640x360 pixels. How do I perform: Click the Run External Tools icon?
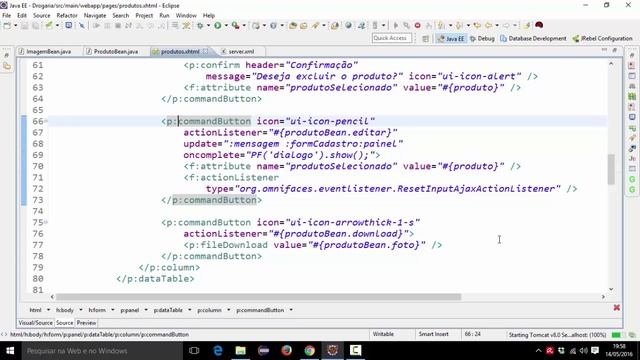236,26
